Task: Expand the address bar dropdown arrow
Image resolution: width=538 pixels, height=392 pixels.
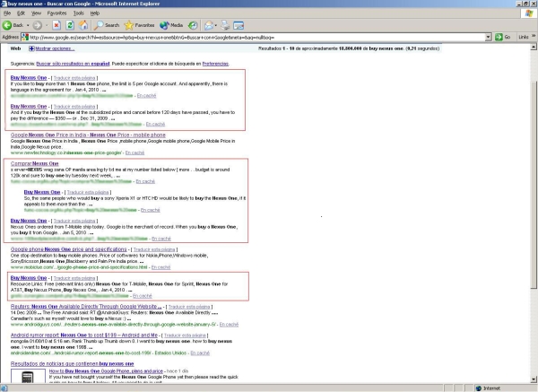Action: [x=489, y=37]
